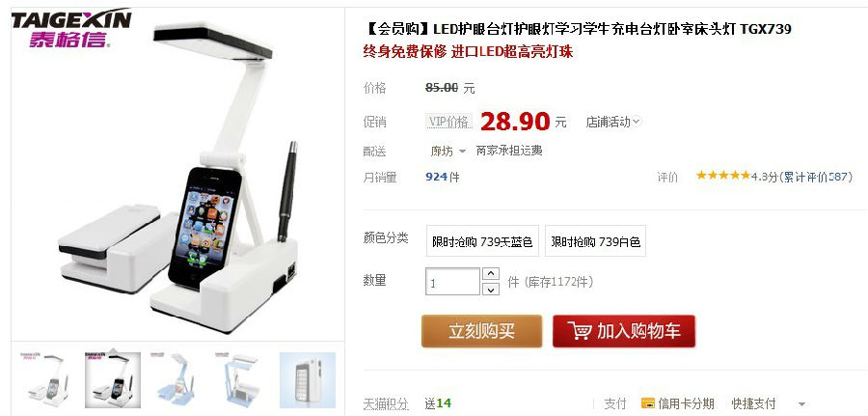Select the first white lamp thumbnail
The image size is (868, 416).
point(46,380)
